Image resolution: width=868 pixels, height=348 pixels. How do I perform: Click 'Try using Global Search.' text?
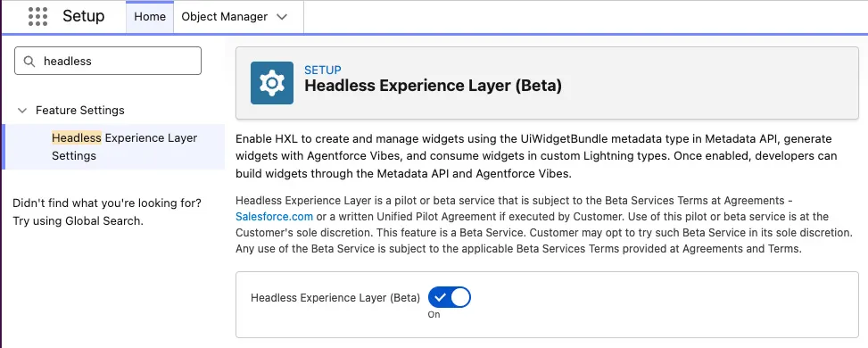pyautogui.click(x=78, y=221)
